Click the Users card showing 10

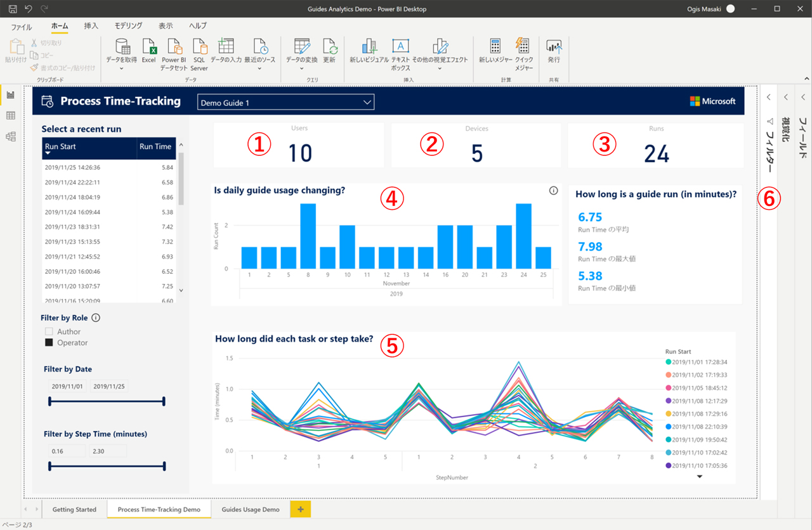[299, 145]
